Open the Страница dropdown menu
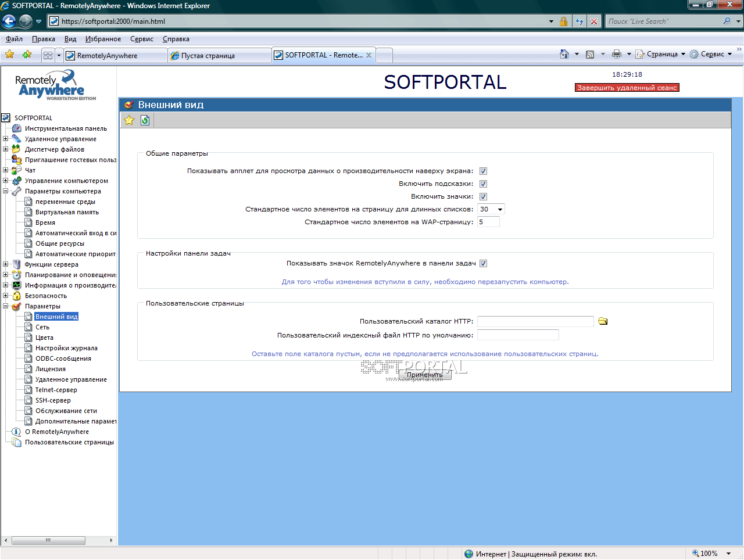The width and height of the screenshot is (744, 560). coord(660,54)
